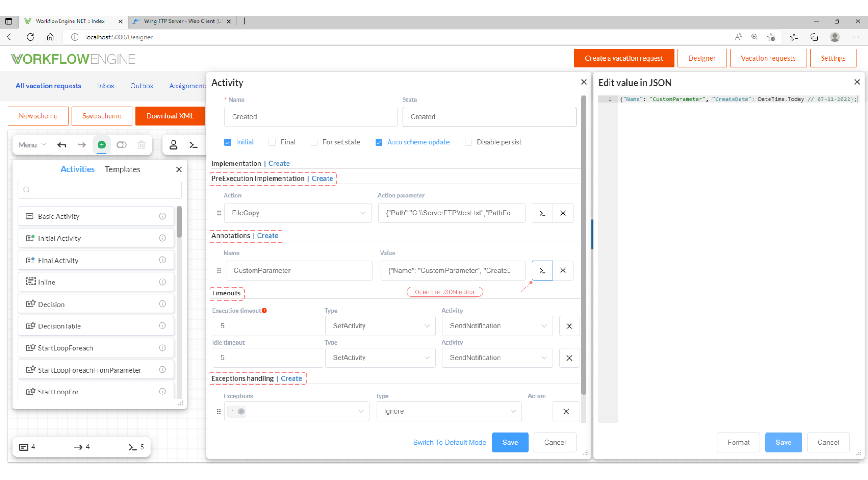Open All vacation requests tab
868x480 pixels.
(x=48, y=86)
